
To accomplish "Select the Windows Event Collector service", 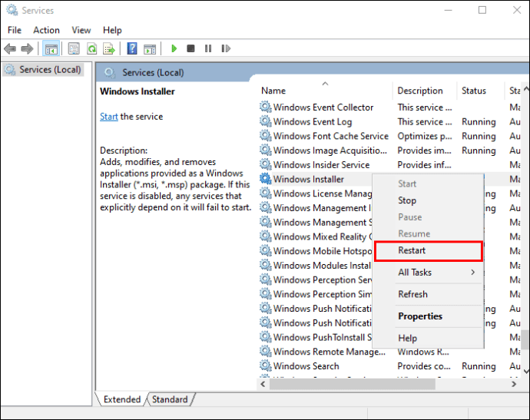I will 323,107.
